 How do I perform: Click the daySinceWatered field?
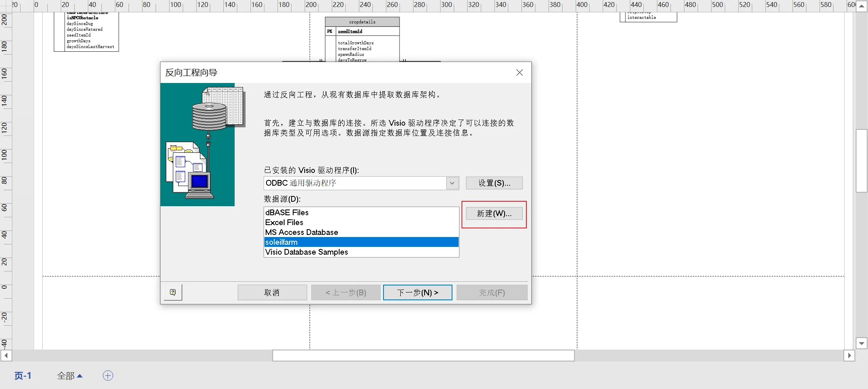pyautogui.click(x=85, y=29)
